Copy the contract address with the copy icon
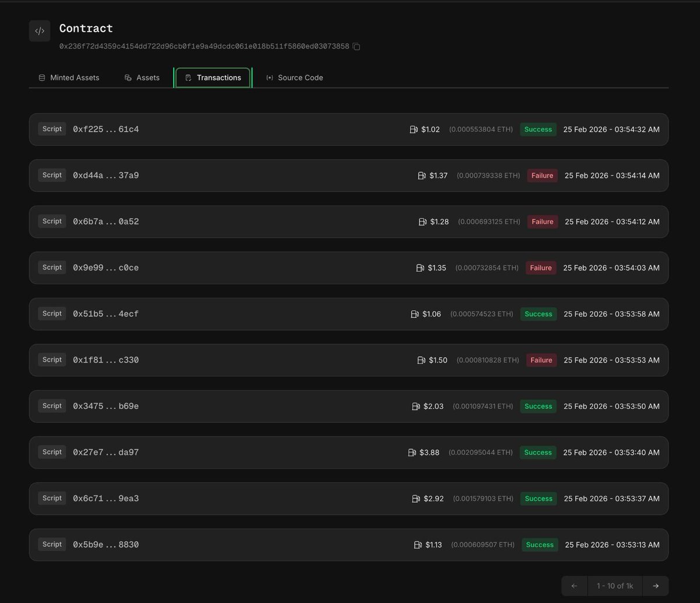This screenshot has width=700, height=603. tap(356, 47)
